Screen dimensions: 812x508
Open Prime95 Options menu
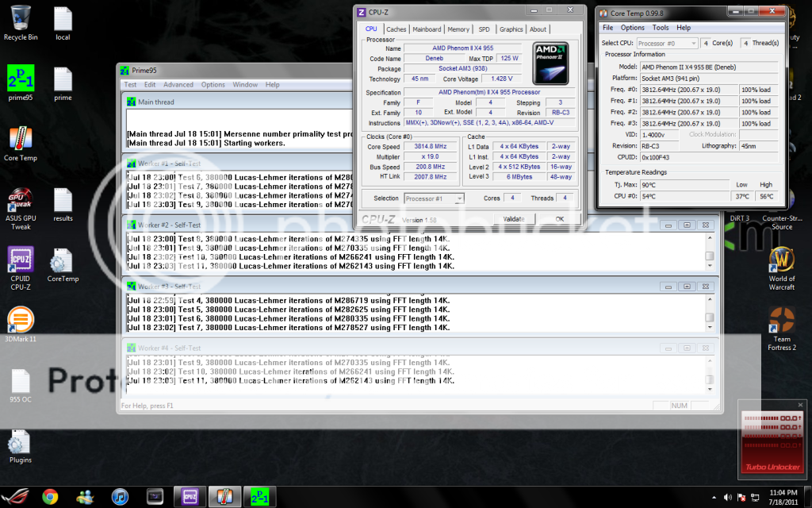coord(213,84)
